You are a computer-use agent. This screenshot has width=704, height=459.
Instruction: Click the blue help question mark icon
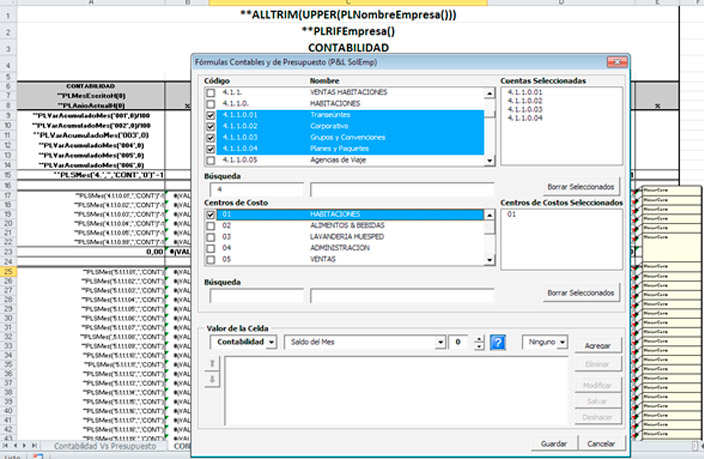(498, 343)
